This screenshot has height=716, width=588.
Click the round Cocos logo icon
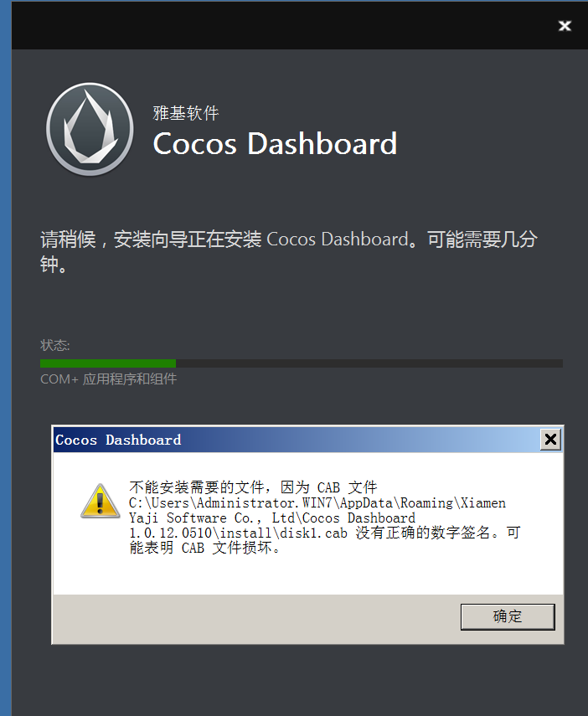pos(90,129)
